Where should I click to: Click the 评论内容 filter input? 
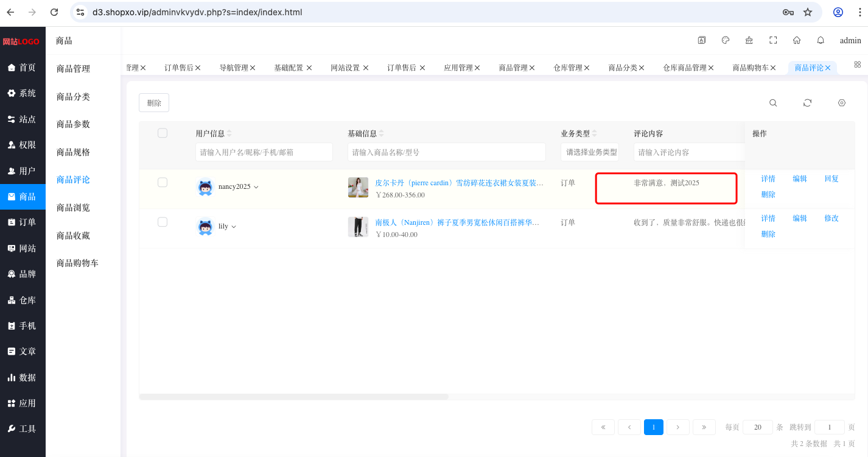click(x=689, y=152)
